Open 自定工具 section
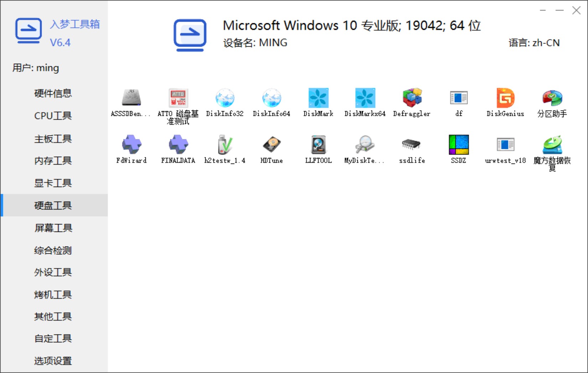The height and width of the screenshot is (373, 588). [54, 338]
